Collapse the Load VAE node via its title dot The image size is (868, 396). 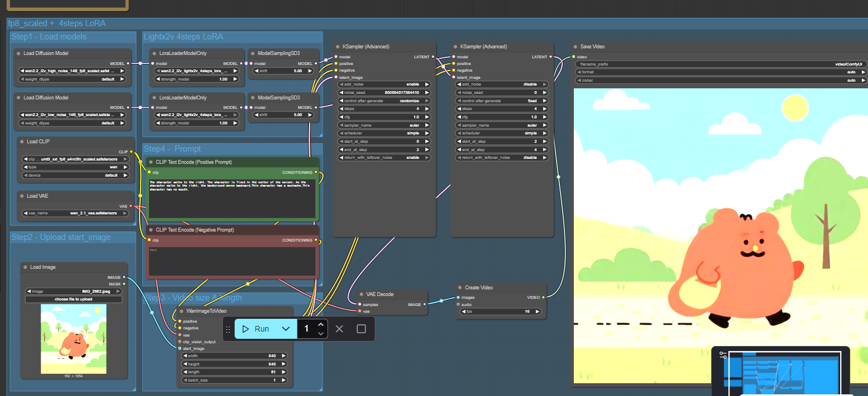click(x=22, y=196)
